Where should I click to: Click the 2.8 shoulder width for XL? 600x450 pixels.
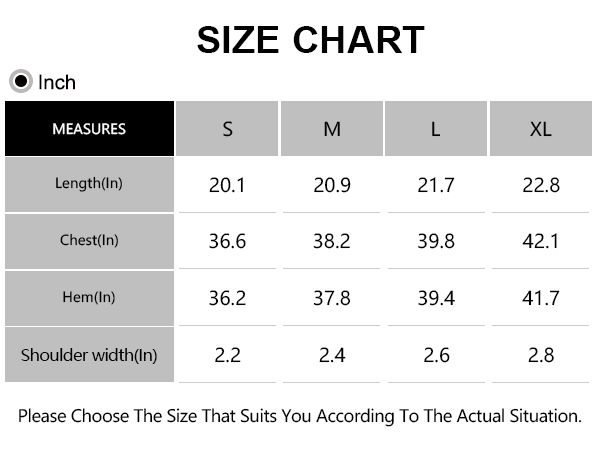pos(541,355)
